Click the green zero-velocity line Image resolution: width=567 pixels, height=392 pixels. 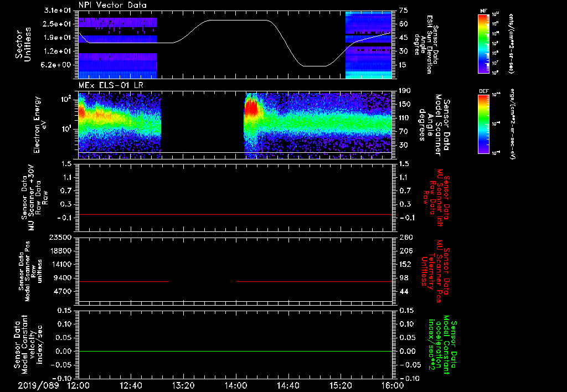pyautogui.click(x=235, y=351)
